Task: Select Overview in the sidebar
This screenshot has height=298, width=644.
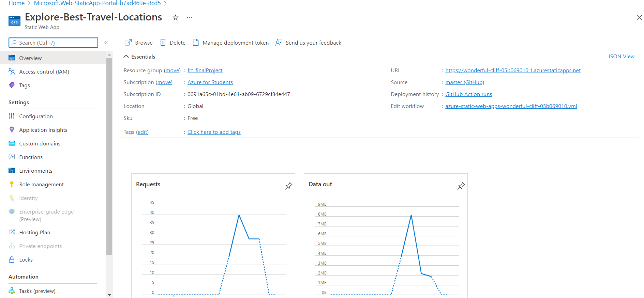Action: click(53, 58)
